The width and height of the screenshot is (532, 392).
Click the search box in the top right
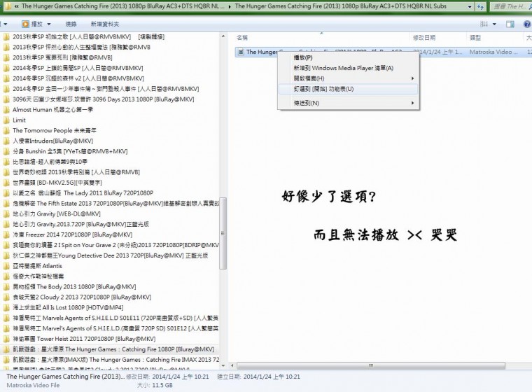pos(510,6)
